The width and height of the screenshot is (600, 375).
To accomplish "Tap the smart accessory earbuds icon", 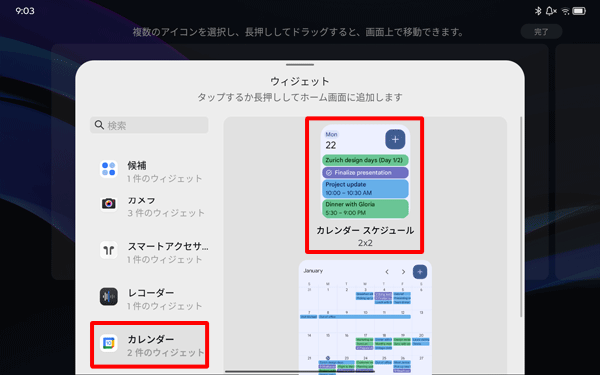I will point(109,250).
